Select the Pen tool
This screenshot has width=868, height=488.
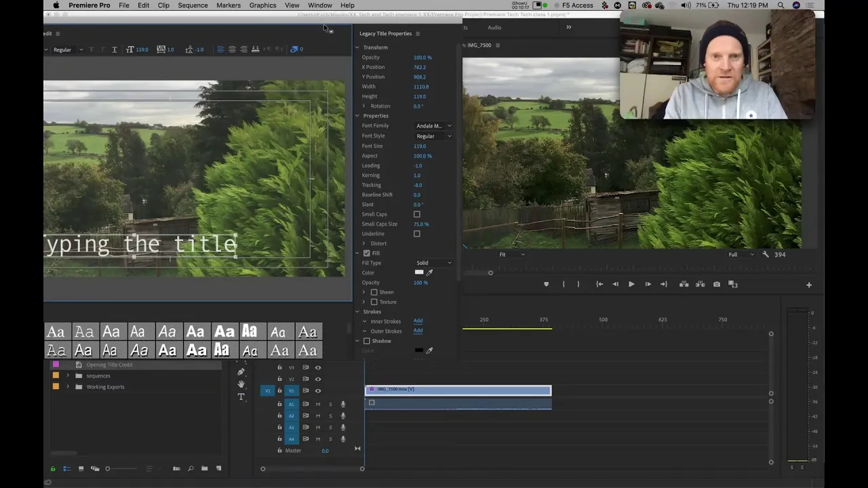point(241,371)
